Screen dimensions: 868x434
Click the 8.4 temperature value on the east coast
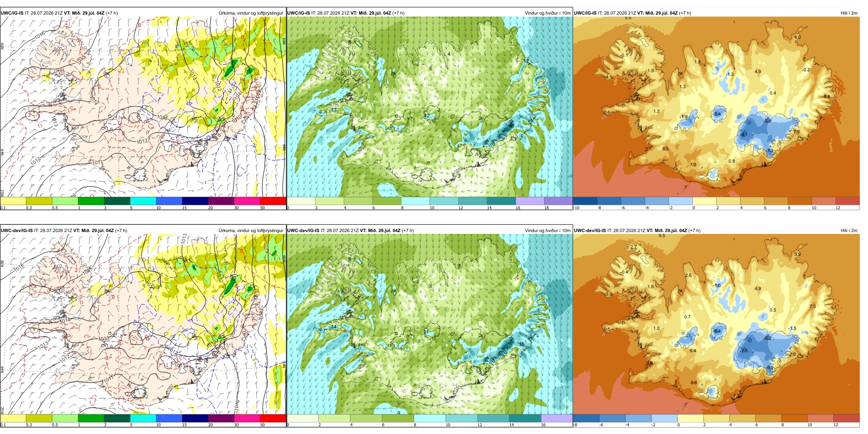(827, 96)
